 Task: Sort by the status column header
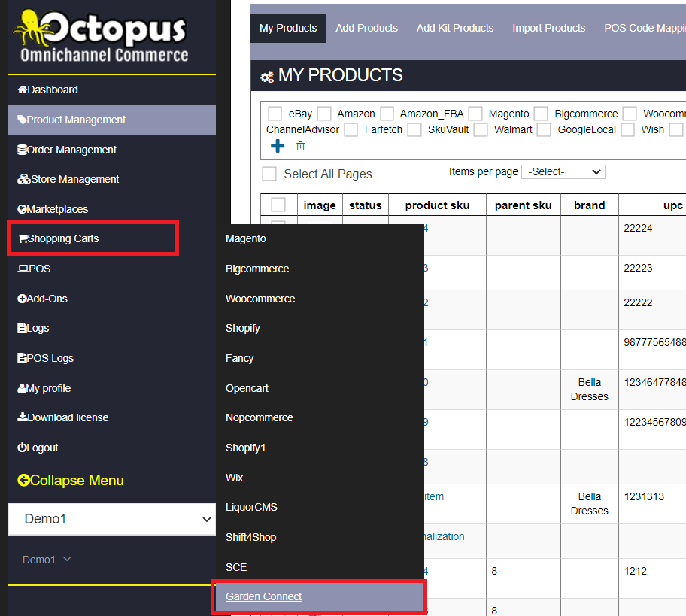pos(366,205)
